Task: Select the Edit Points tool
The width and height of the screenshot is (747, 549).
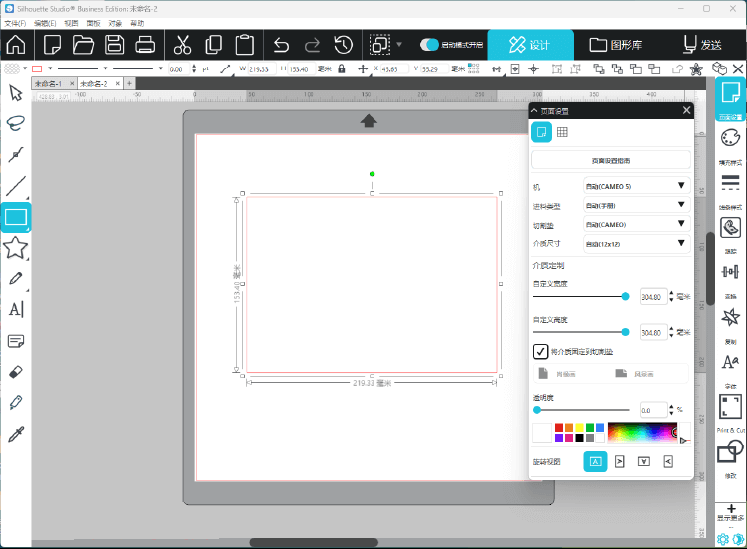Action: click(x=16, y=154)
